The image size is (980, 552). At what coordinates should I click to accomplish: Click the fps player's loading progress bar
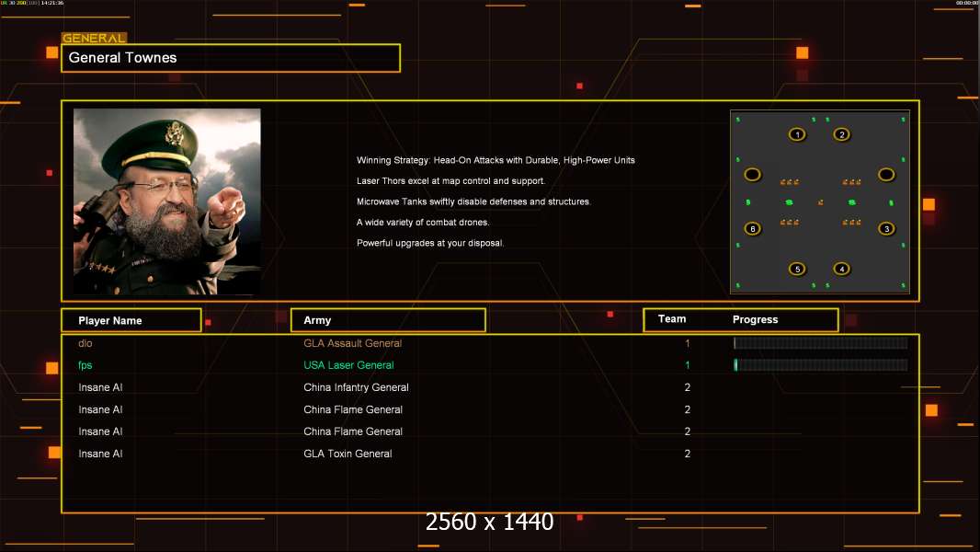[x=821, y=365]
